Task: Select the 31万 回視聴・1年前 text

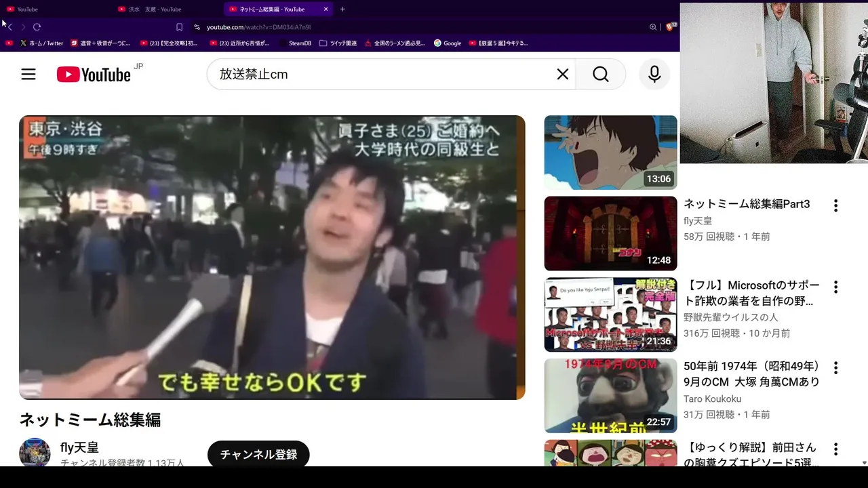Action: coord(727,415)
